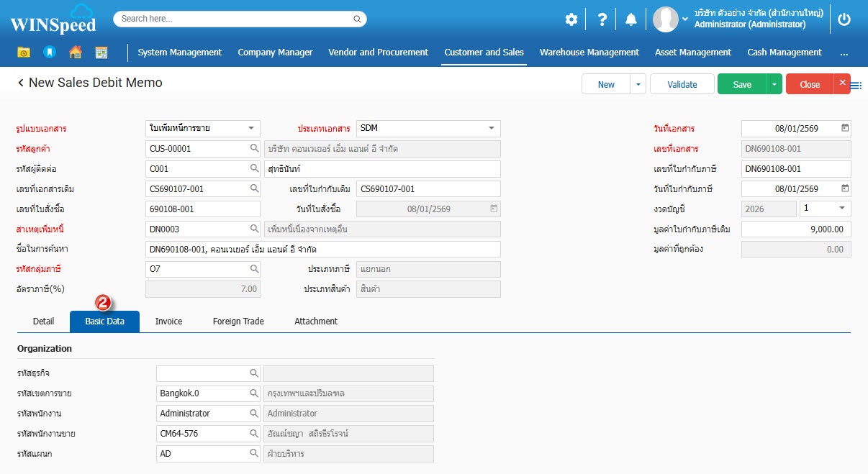Open the New button dropdown arrow
The image size is (868, 474).
coord(638,84)
